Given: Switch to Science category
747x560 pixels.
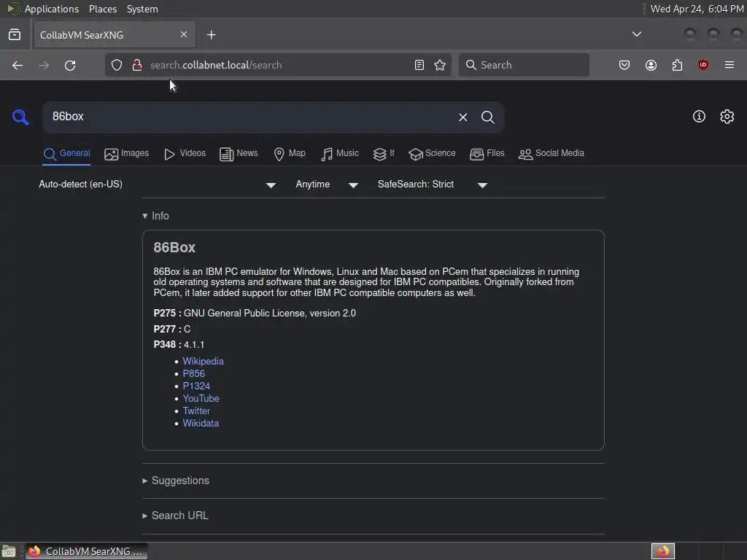Looking at the screenshot, I should 432,153.
